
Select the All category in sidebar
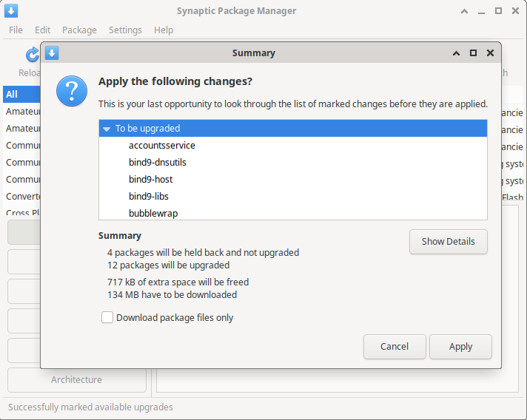click(x=21, y=95)
